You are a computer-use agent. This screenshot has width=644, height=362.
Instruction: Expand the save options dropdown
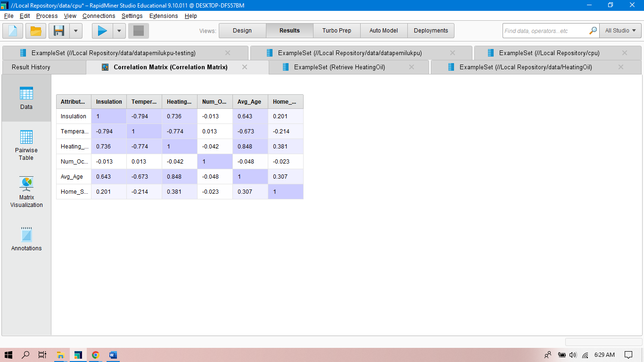[76, 31]
